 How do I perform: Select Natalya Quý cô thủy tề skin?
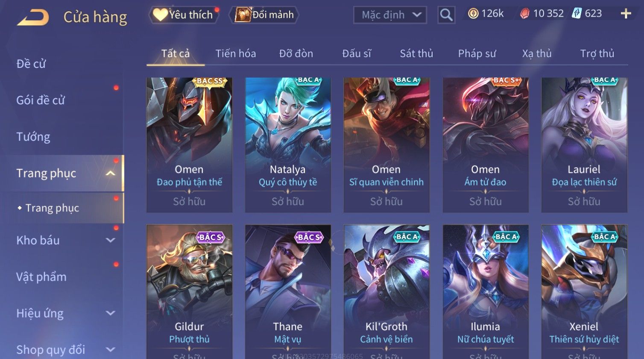click(x=288, y=145)
